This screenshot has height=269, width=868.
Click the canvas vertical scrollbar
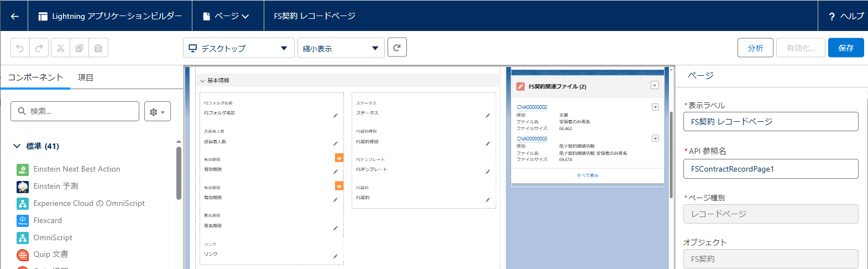pyautogui.click(x=672, y=155)
